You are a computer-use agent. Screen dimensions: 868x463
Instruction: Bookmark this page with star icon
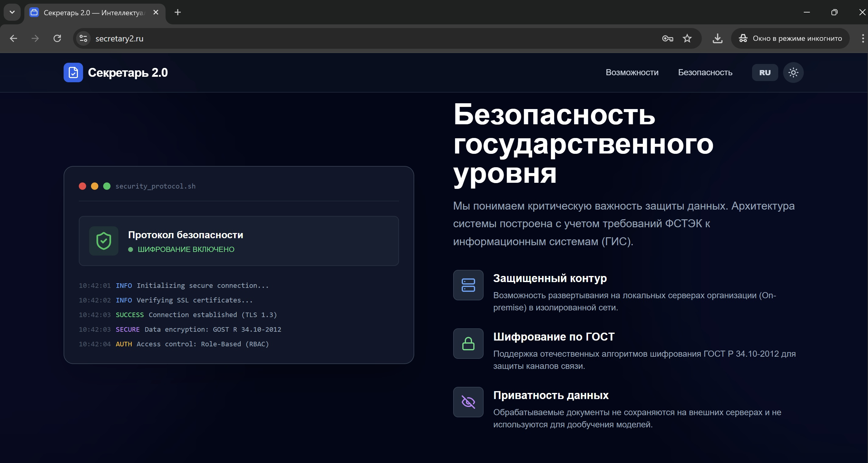click(x=687, y=38)
